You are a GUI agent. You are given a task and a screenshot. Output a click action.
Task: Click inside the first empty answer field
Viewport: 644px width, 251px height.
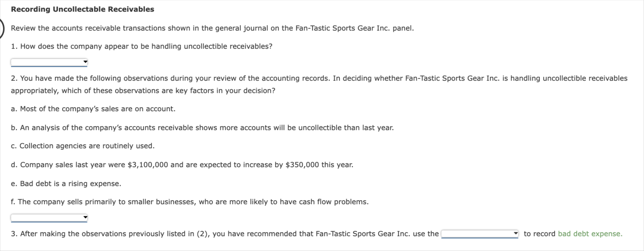pos(44,61)
